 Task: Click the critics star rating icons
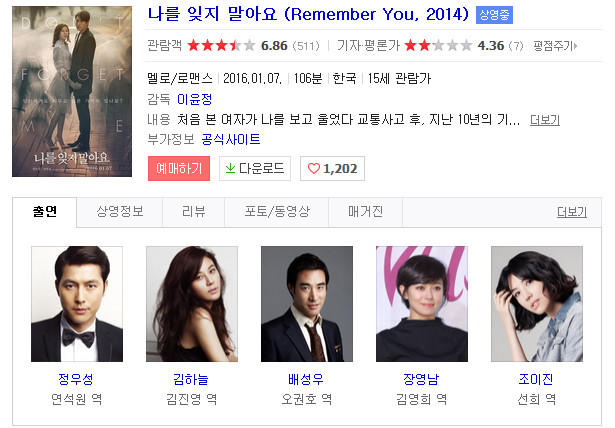coord(439,46)
